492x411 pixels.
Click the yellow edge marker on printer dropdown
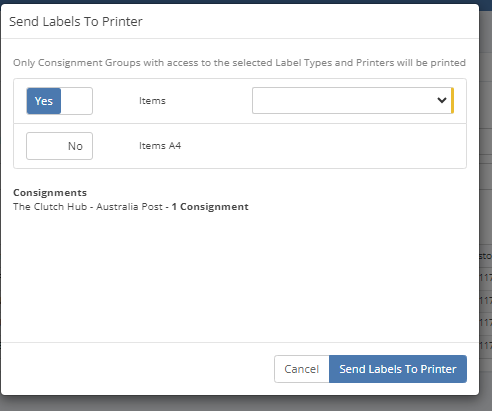click(x=452, y=100)
